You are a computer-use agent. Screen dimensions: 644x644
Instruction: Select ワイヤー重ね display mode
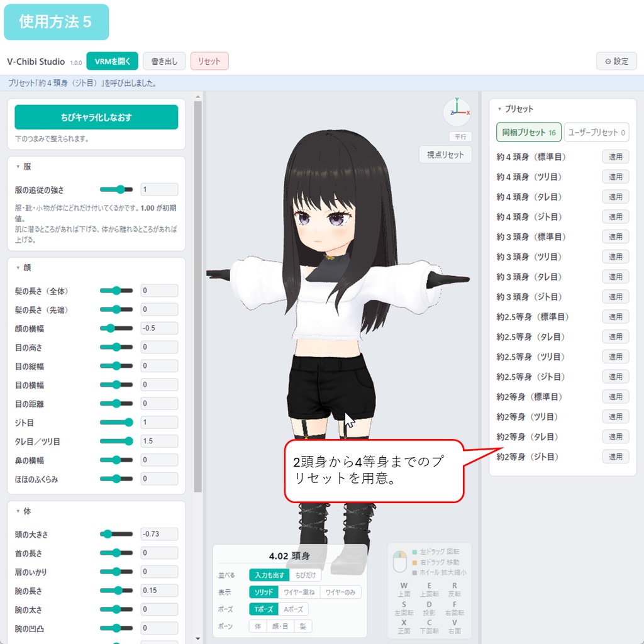click(x=299, y=592)
